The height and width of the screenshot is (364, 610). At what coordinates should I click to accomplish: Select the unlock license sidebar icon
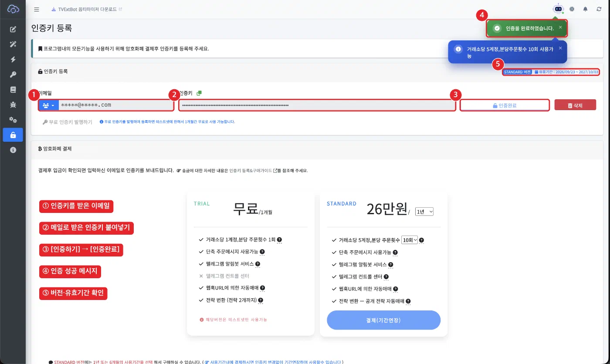click(13, 135)
